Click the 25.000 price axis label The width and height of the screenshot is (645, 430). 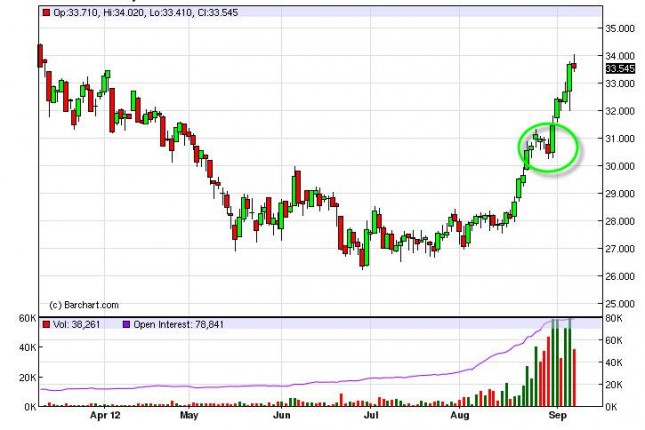619,304
